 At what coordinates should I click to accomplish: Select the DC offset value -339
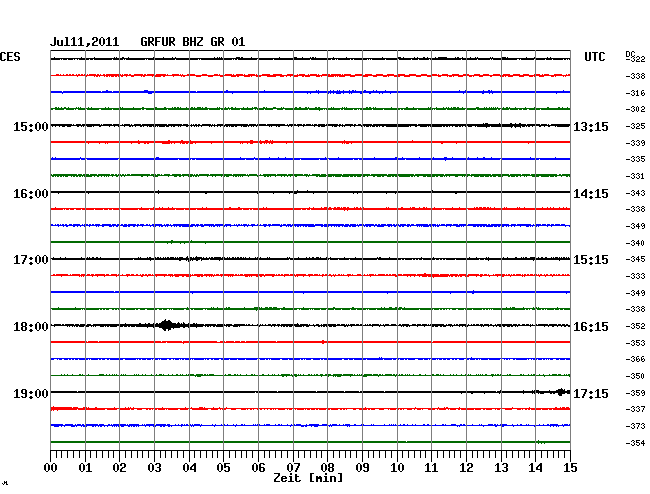pos(635,143)
